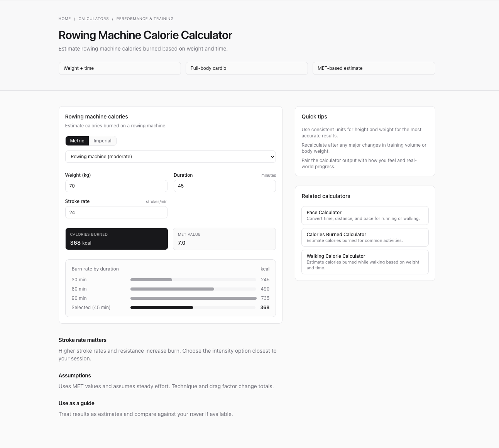This screenshot has width=499, height=448.
Task: Select the Duration minutes field
Action: [225, 186]
